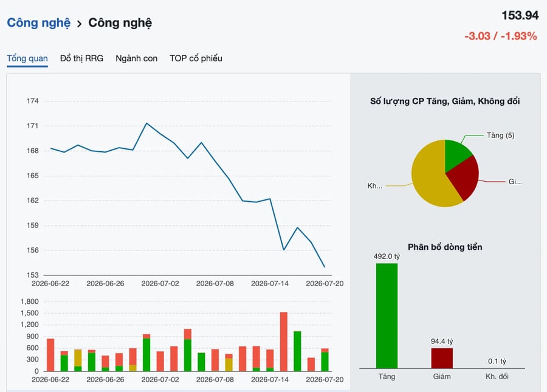
Task: Click the 2026-07-08 volume chart date label
Action: tap(215, 379)
